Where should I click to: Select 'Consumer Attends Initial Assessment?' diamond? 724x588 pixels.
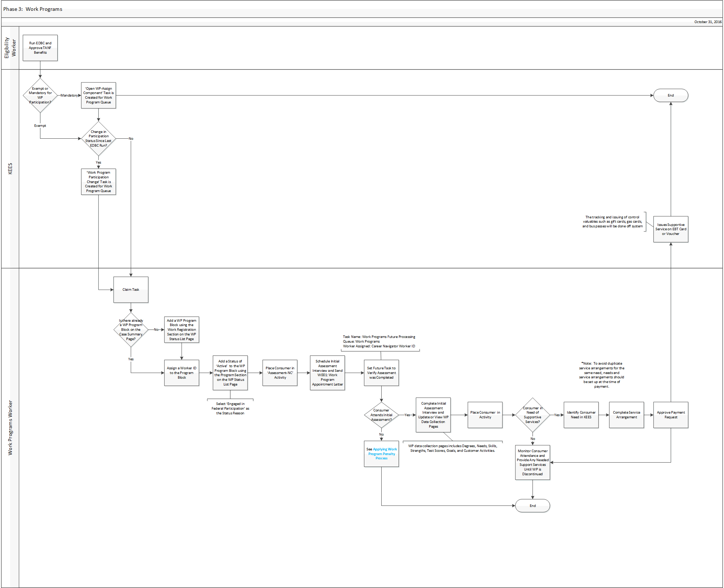tap(381, 415)
